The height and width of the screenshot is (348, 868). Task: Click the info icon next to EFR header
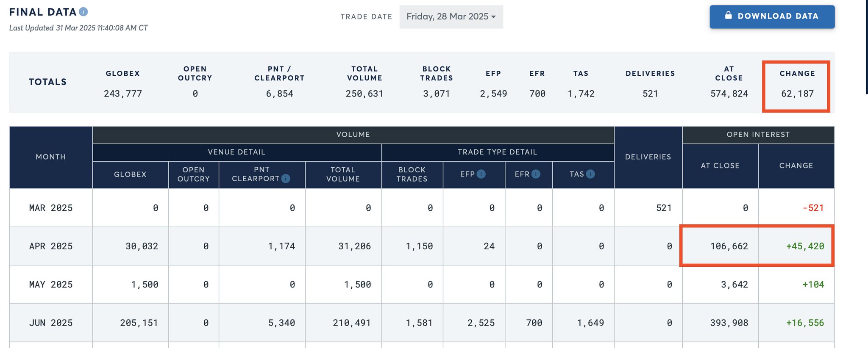click(x=536, y=174)
